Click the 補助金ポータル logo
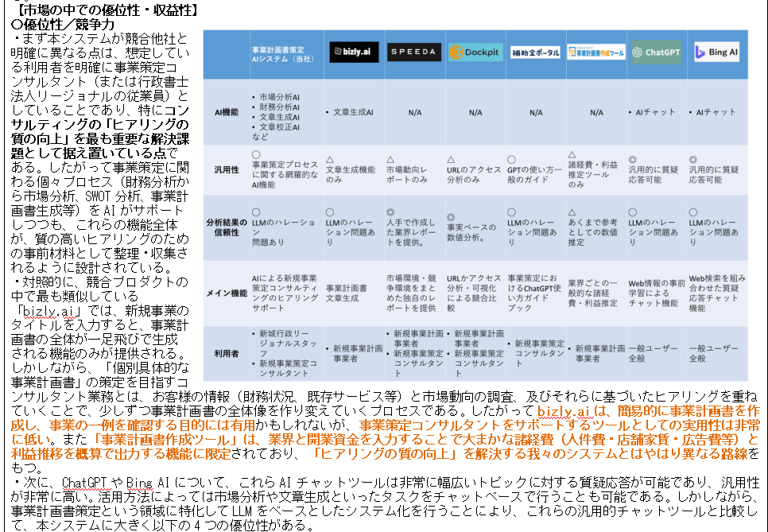This screenshot has width=768, height=532. [534, 53]
